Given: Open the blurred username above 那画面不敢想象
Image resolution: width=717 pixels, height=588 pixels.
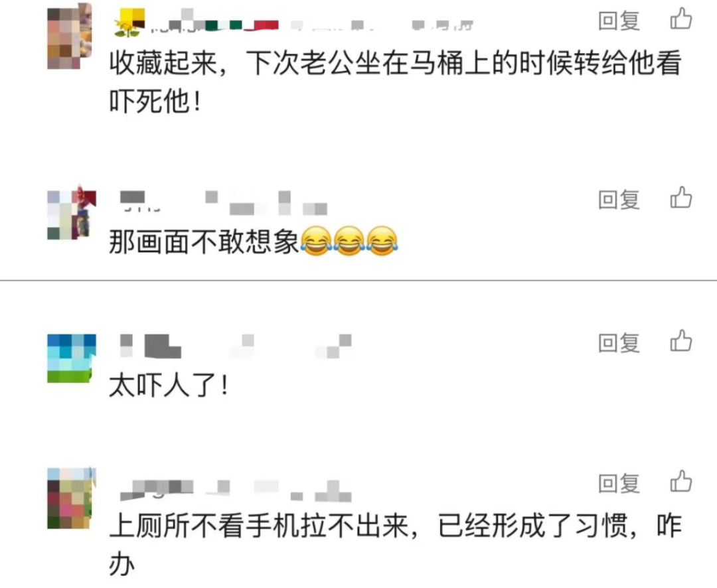Looking at the screenshot, I should point(223,202).
